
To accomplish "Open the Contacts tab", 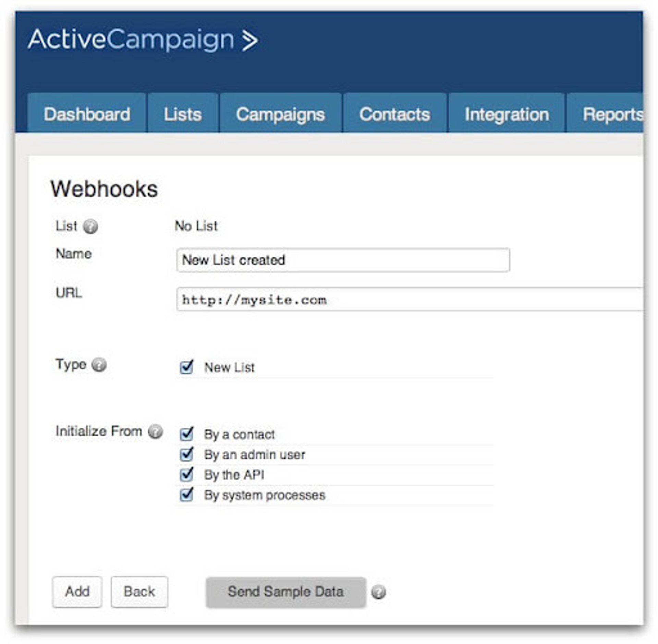I will (395, 114).
